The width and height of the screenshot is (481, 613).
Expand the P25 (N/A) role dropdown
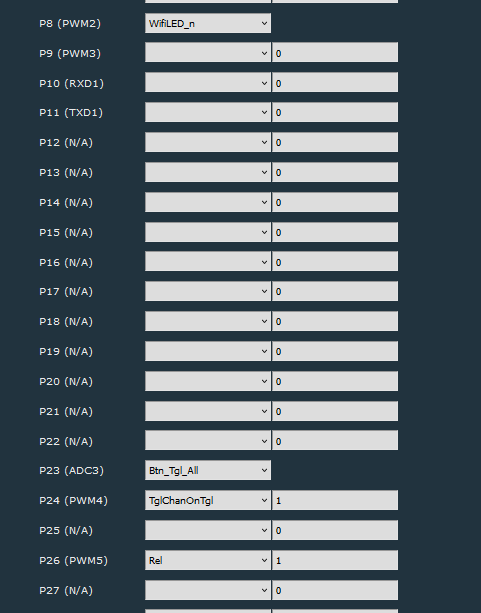[x=208, y=530]
